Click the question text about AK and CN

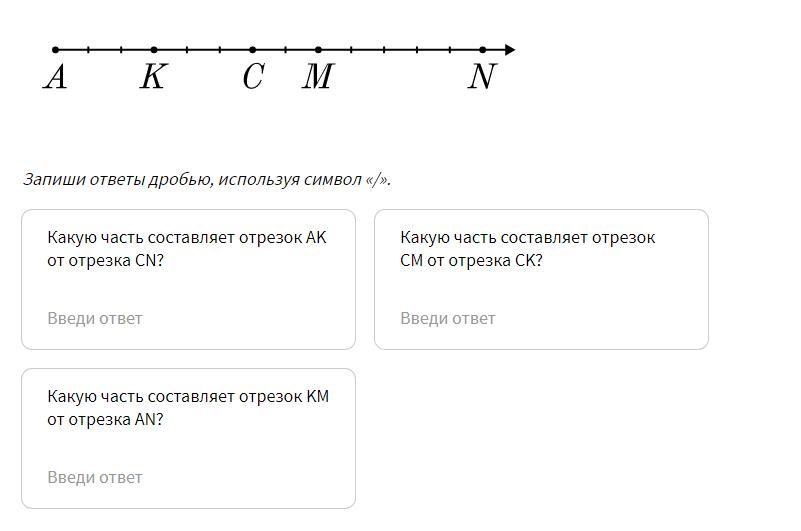(x=187, y=249)
